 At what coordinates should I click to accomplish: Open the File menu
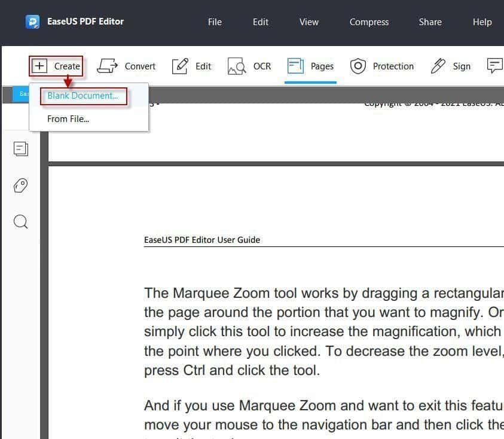point(215,22)
